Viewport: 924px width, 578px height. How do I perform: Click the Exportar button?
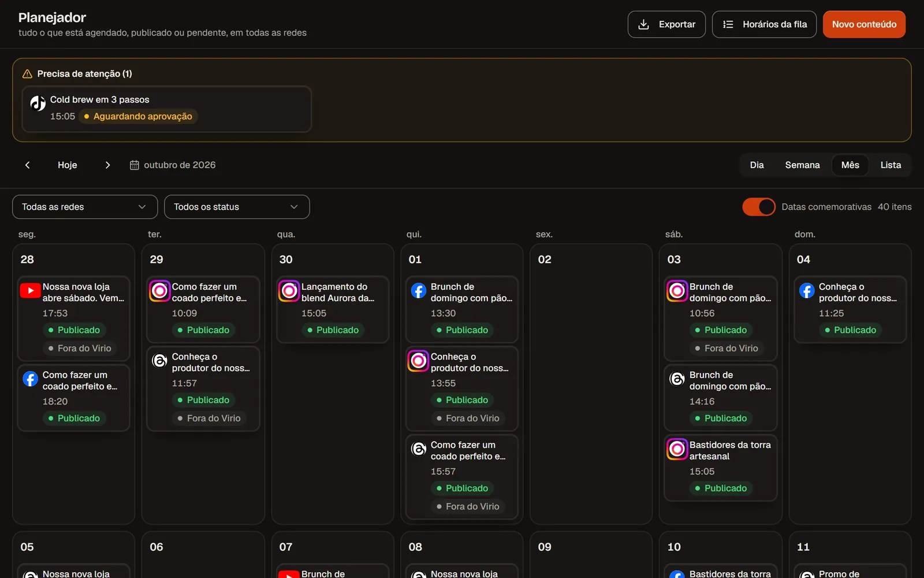point(666,24)
